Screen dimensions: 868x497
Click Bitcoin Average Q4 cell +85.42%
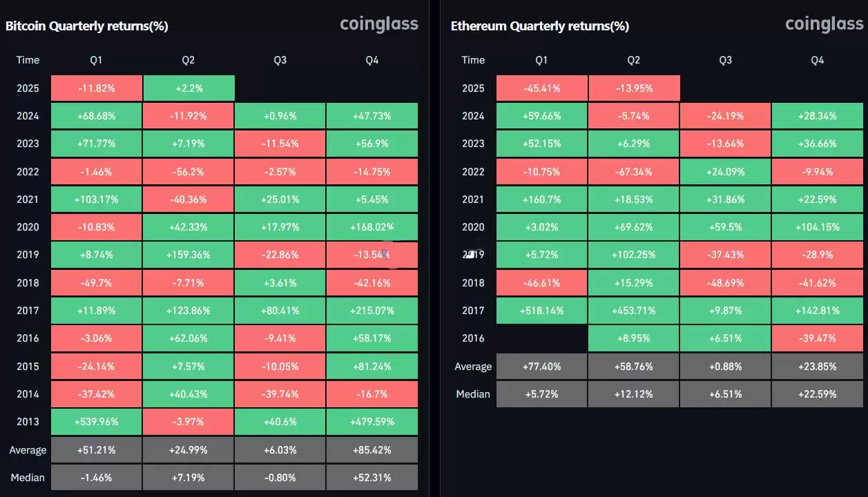coord(372,450)
